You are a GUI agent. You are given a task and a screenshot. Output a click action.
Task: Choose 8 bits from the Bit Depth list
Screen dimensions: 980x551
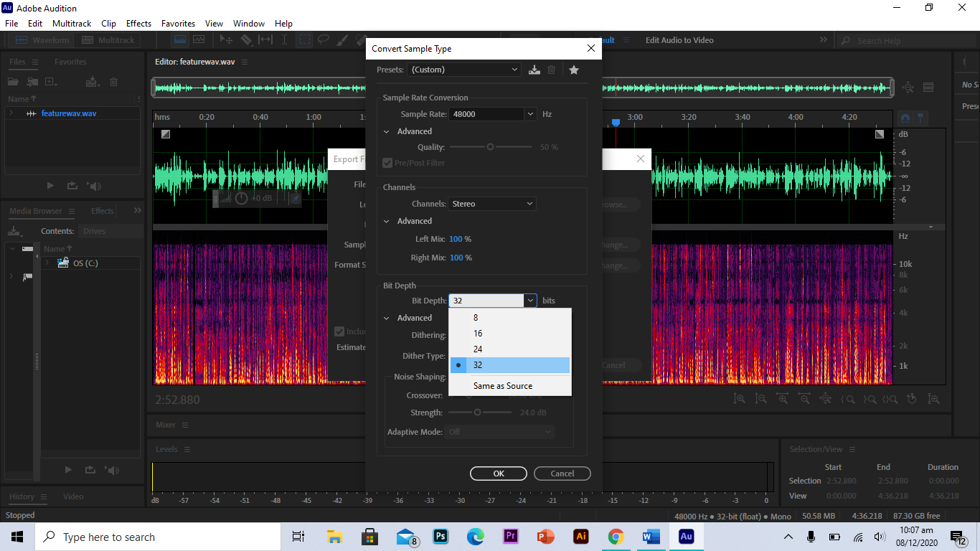(476, 316)
